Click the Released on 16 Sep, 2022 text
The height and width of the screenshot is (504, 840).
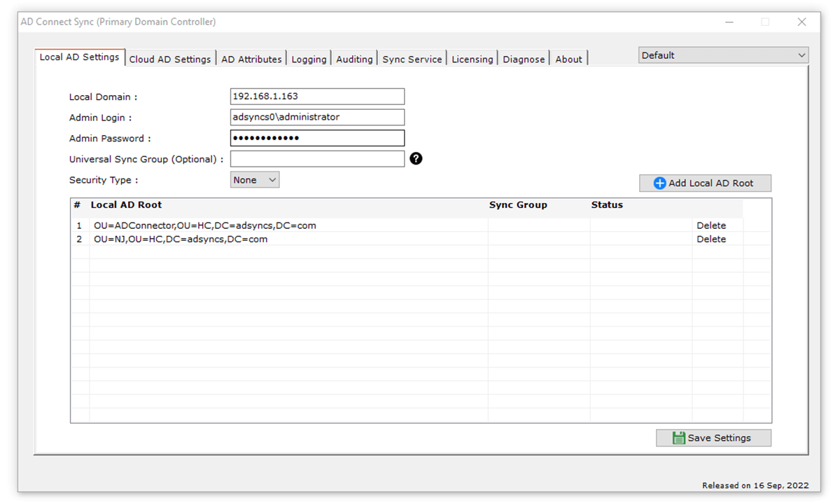755,485
